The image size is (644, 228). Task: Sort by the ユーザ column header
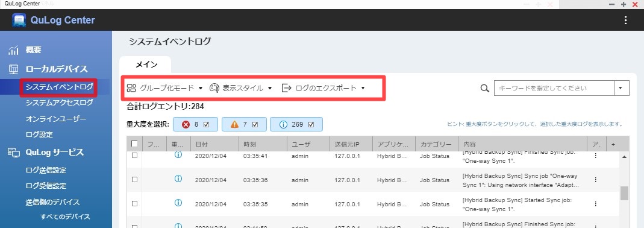(x=308, y=144)
